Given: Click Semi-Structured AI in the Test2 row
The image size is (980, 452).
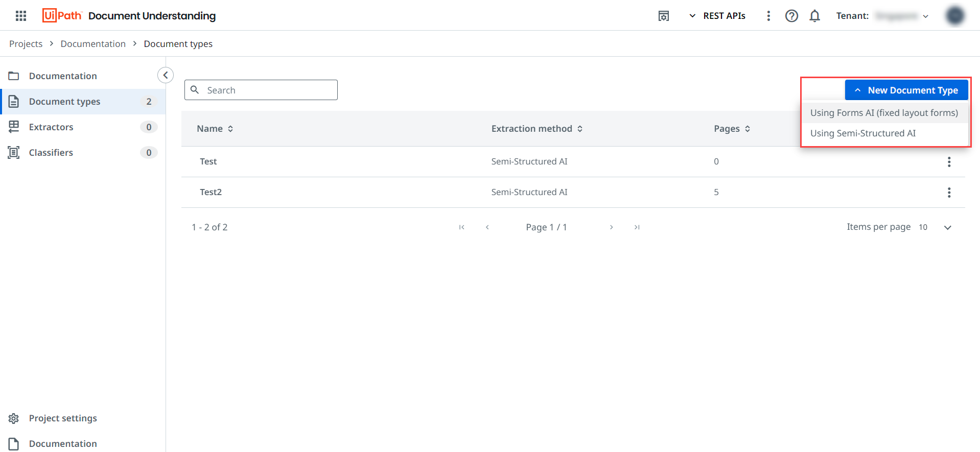Looking at the screenshot, I should tap(529, 192).
